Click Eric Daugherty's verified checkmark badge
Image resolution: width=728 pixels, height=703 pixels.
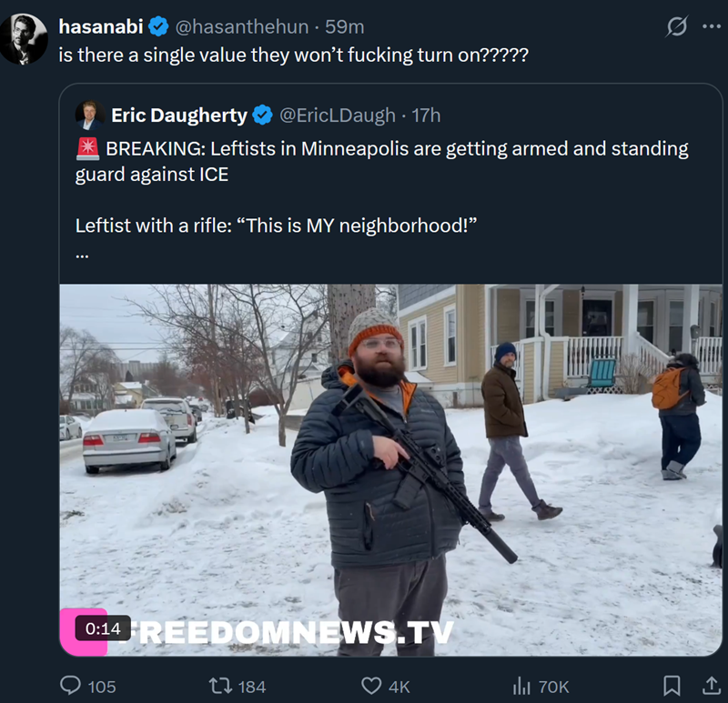pos(262,115)
